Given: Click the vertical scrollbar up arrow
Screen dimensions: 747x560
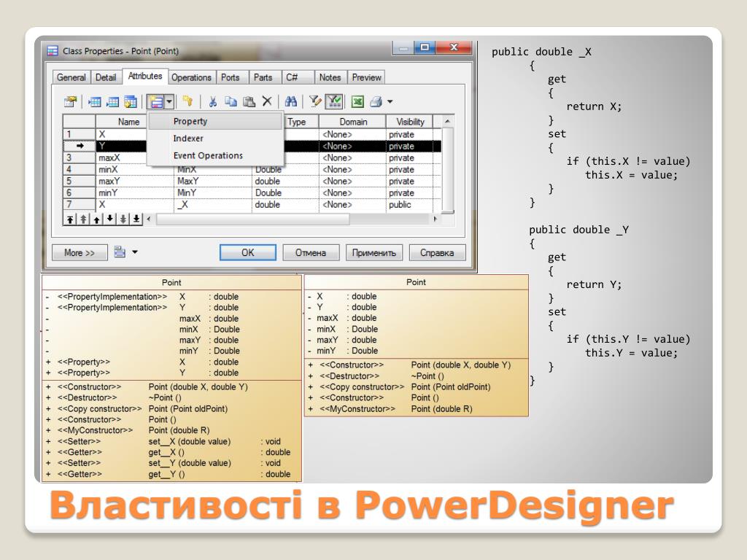Looking at the screenshot, I should pyautogui.click(x=447, y=122).
